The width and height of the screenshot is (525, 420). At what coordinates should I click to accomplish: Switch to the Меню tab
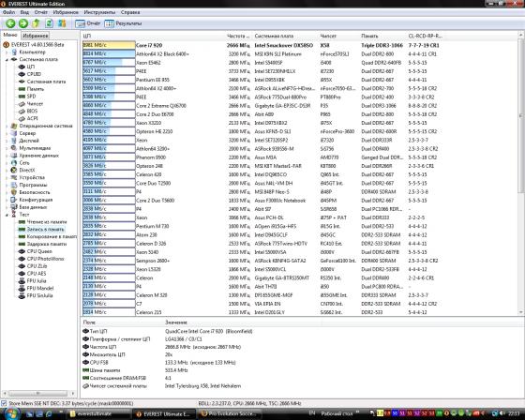point(10,35)
